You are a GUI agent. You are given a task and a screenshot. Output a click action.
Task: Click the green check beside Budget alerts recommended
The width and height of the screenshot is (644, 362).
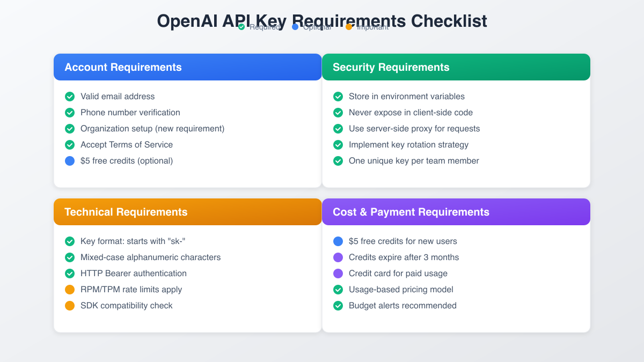[x=338, y=306]
